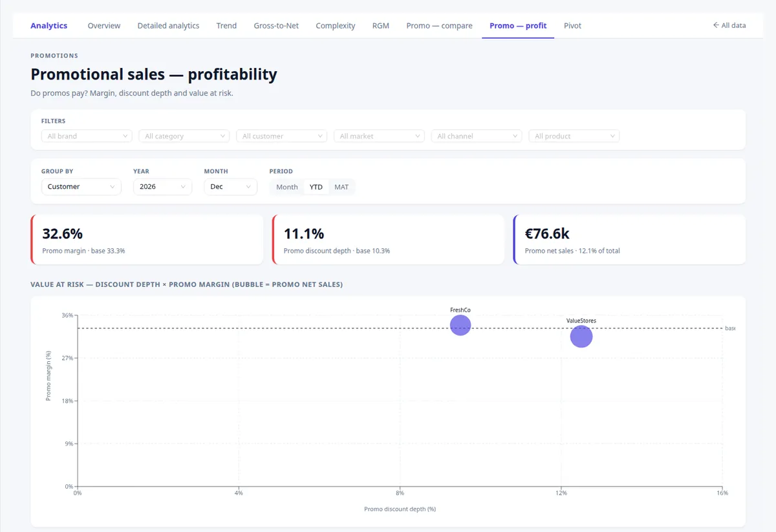Click the Promotional sales — profitability heading

click(154, 74)
